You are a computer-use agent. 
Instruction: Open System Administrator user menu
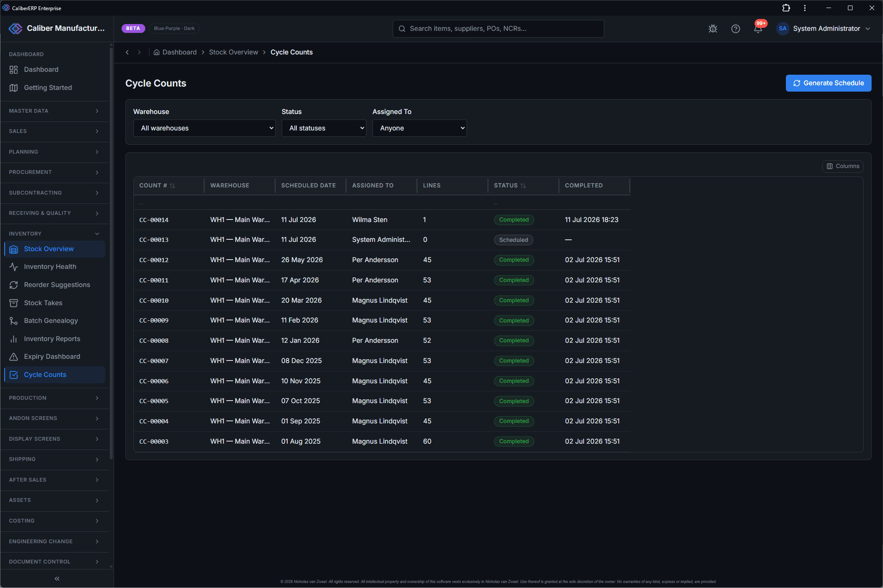[824, 29]
